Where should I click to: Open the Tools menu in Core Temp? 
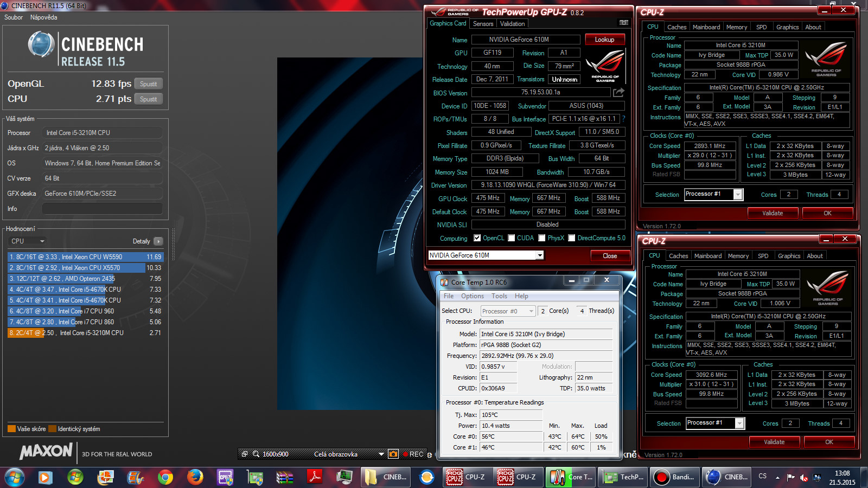(500, 296)
